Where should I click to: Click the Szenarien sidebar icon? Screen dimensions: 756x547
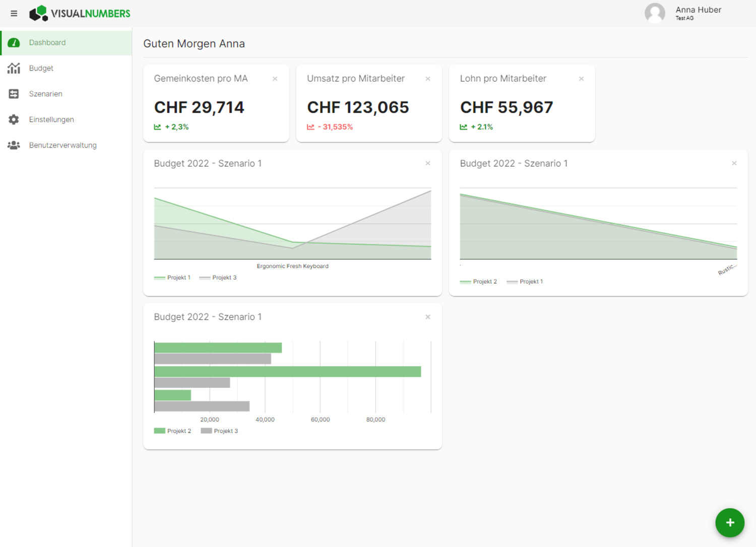click(14, 94)
